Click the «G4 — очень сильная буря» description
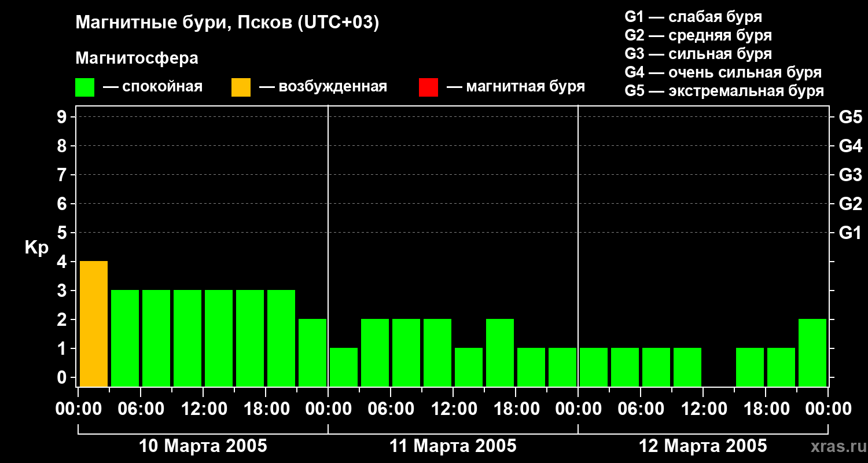The height and width of the screenshot is (463, 868). click(x=723, y=72)
